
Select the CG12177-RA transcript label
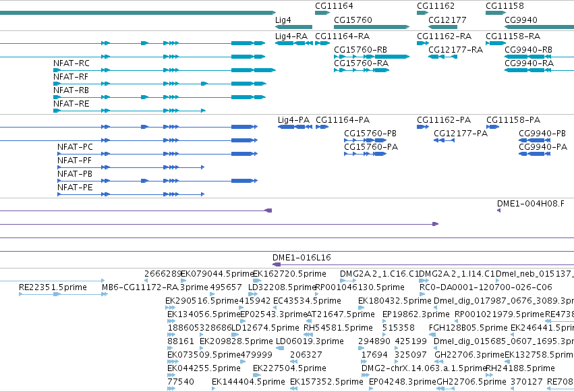point(456,50)
